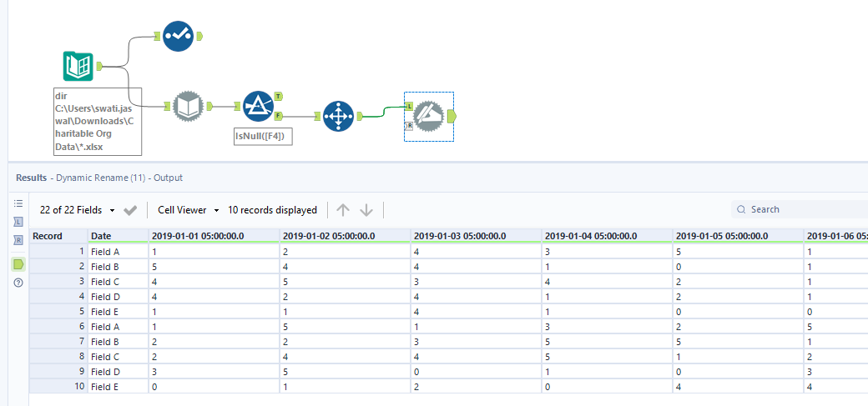
Task: Open the results help question mark icon
Action: [x=18, y=283]
